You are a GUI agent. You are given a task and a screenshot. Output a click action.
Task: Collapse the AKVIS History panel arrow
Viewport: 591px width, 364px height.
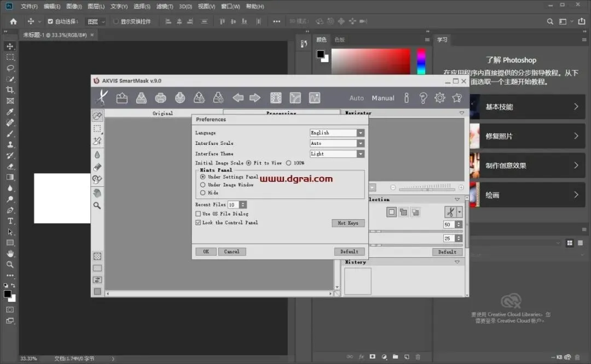tap(457, 262)
